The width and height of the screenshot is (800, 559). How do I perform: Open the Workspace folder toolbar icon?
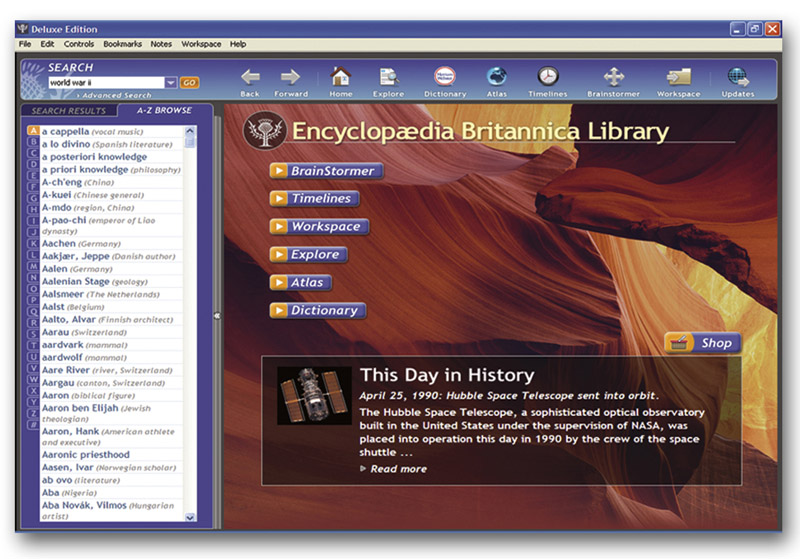[679, 77]
